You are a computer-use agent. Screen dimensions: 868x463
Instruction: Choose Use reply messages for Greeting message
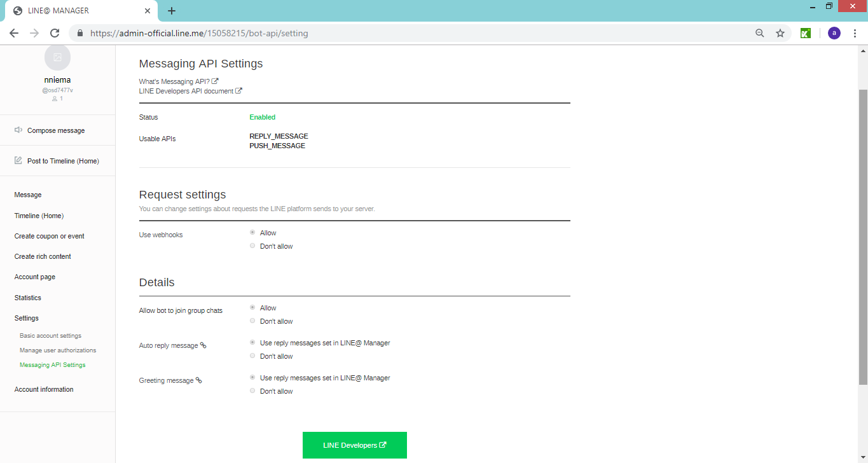pyautogui.click(x=252, y=378)
